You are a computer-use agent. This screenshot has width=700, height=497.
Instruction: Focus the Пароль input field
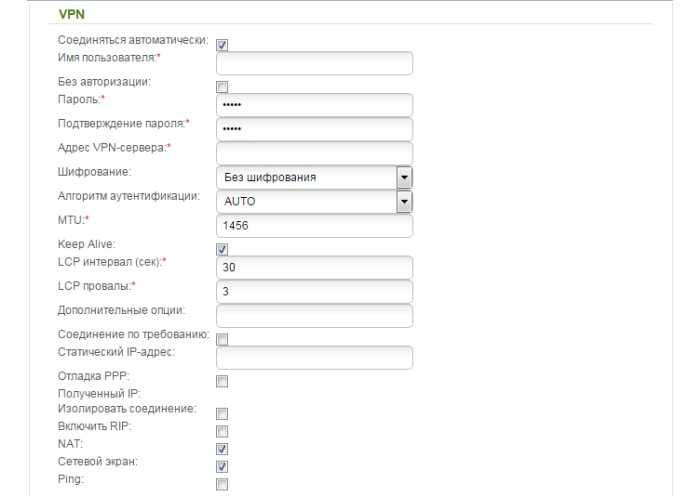tap(314, 105)
